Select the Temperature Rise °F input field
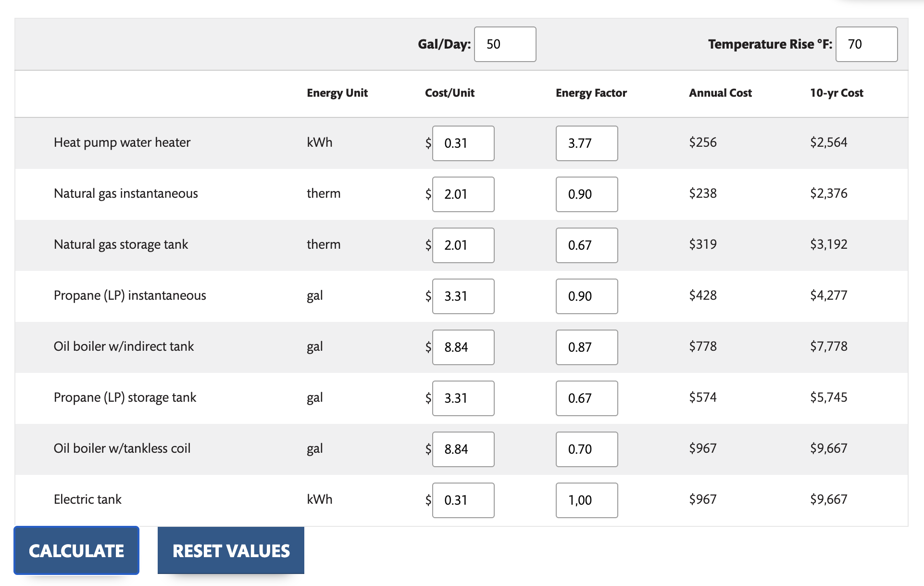Screen dimensions: 924x586 coord(867,44)
